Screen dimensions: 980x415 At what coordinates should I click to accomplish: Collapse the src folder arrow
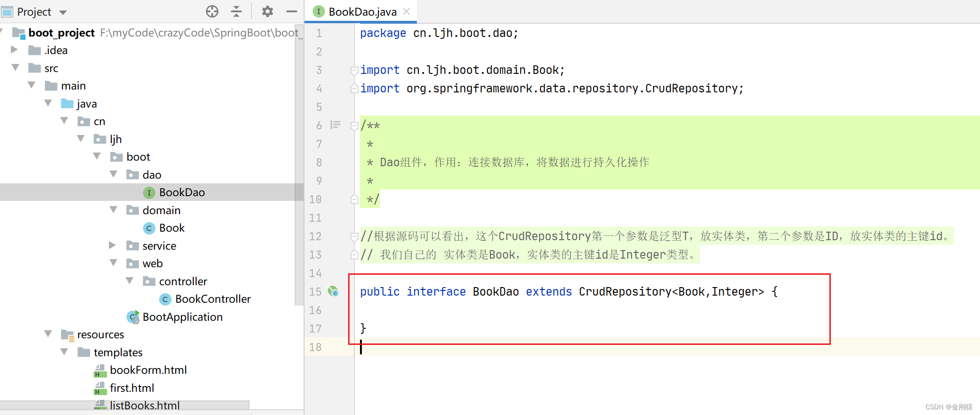coord(16,68)
